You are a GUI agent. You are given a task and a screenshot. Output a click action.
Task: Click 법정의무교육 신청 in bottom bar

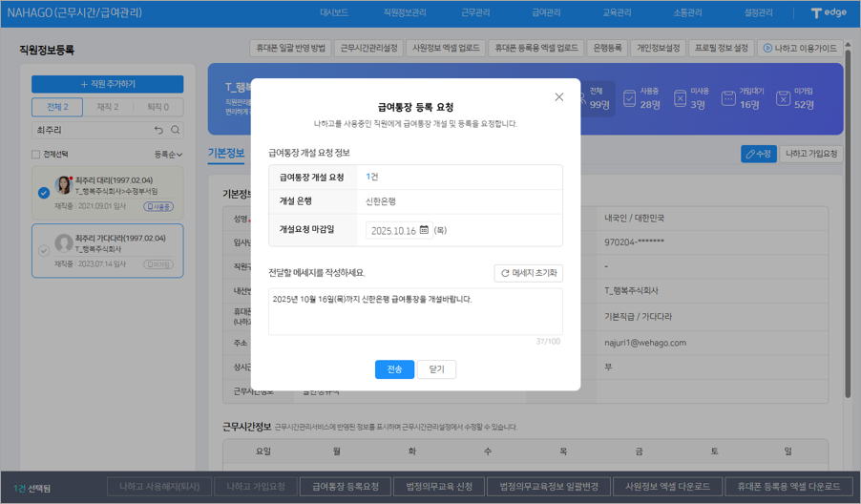point(439,487)
